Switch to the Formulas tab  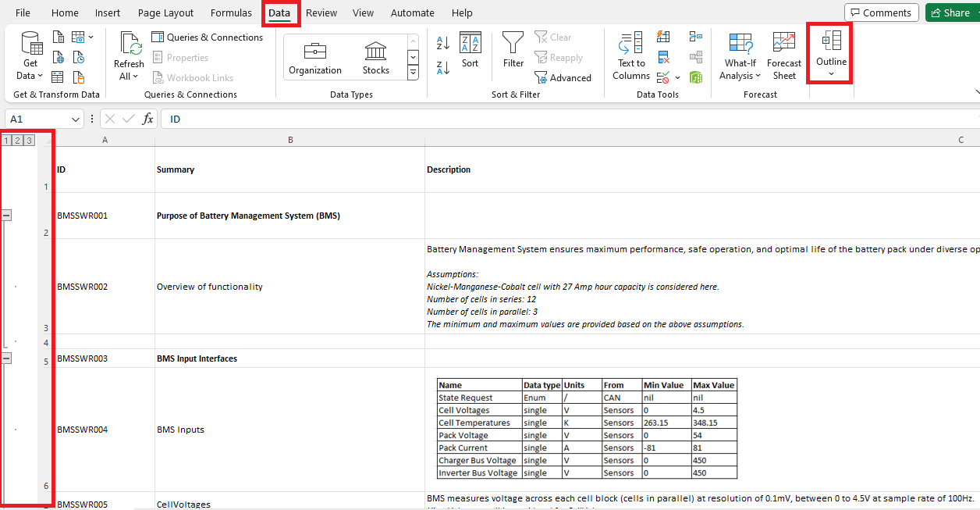tap(231, 12)
